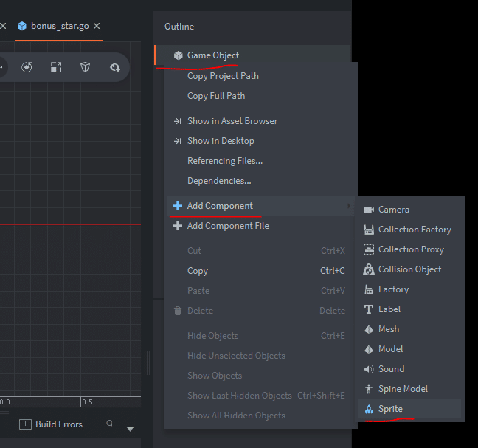Click the Collision Object icon

pyautogui.click(x=369, y=269)
